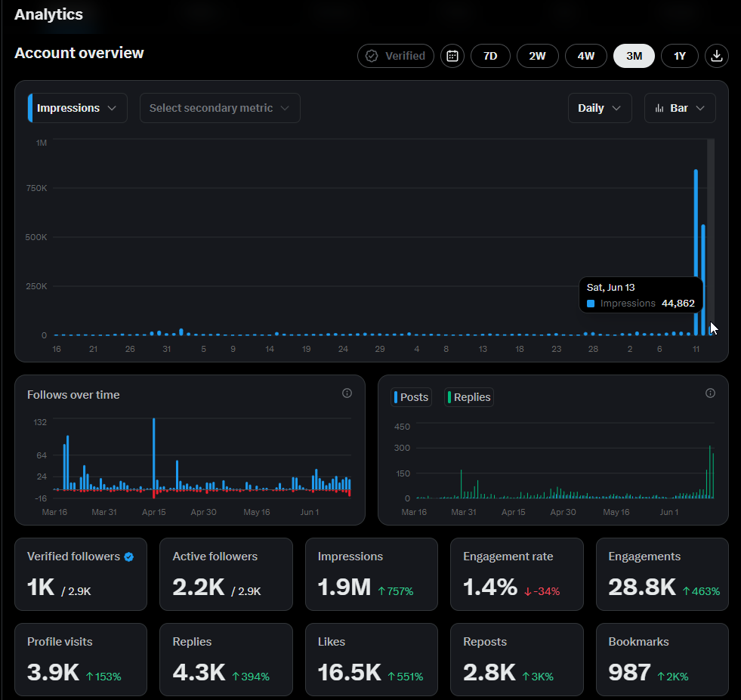
Task: Open the Bookmarks 987 card
Action: click(662, 659)
